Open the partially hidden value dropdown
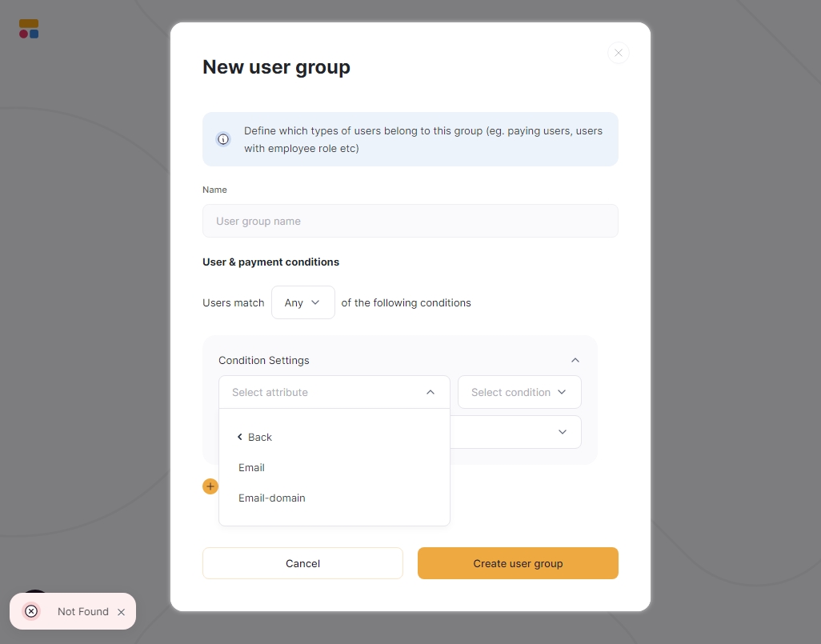The width and height of the screenshot is (821, 644). click(x=516, y=432)
